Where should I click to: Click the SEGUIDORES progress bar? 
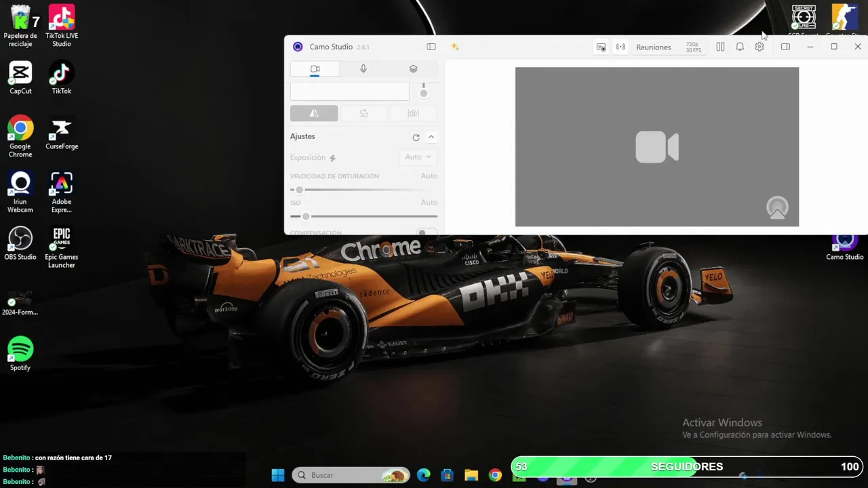click(687, 466)
